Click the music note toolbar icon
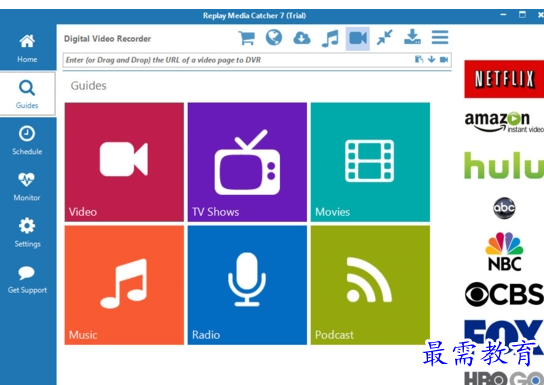This screenshot has height=385, width=544. [x=330, y=38]
